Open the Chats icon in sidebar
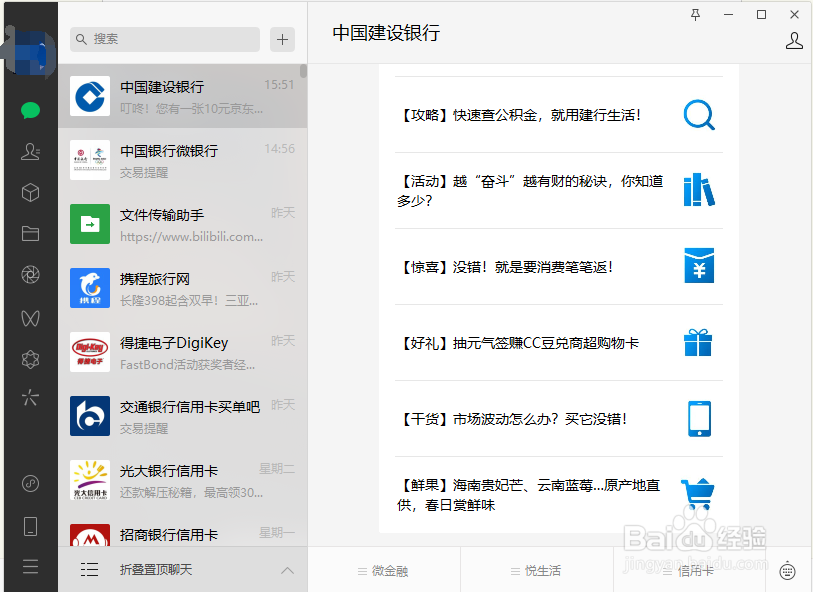This screenshot has width=813, height=592. tap(30, 110)
